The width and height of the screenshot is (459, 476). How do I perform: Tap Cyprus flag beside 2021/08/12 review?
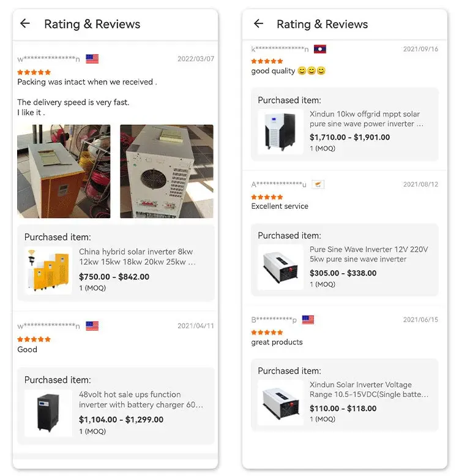pyautogui.click(x=318, y=184)
